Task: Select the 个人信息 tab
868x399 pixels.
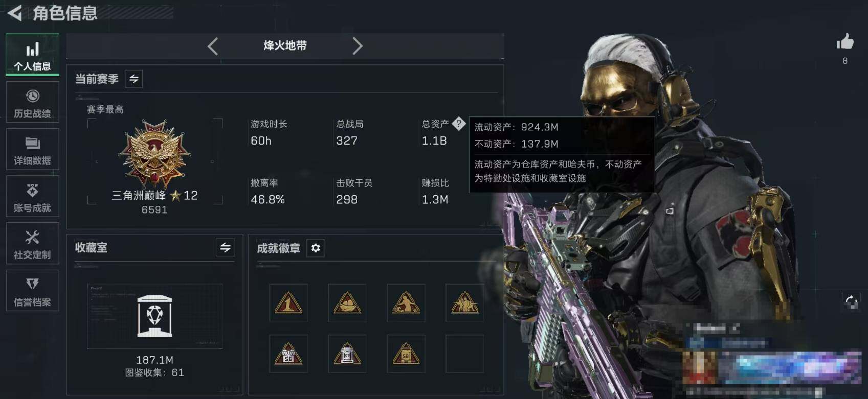Action: click(32, 55)
